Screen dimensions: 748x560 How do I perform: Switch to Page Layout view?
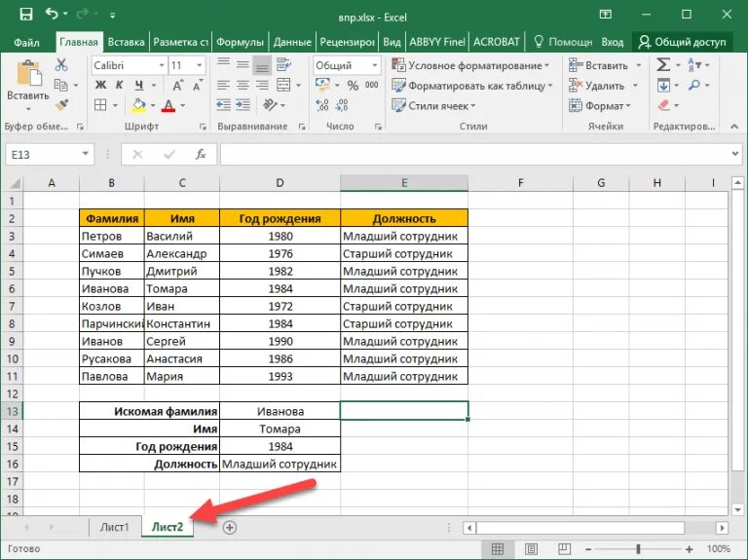[531, 549]
